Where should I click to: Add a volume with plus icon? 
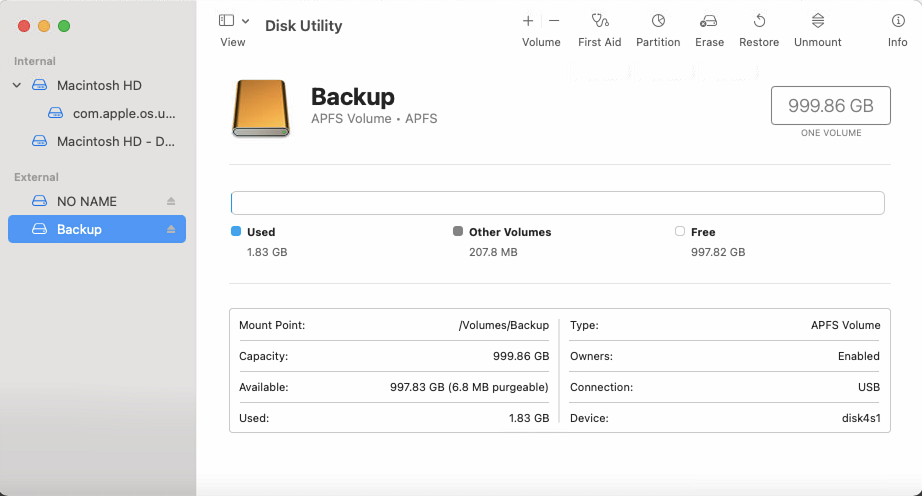[x=528, y=21]
